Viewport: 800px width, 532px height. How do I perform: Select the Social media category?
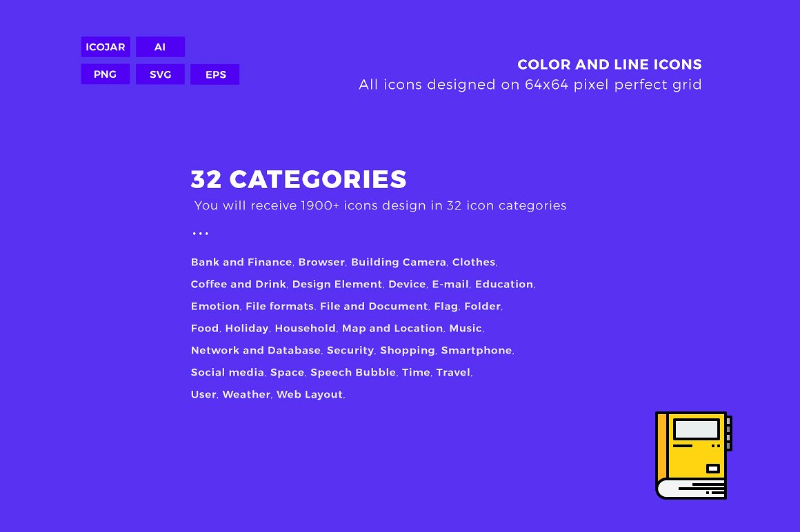coord(228,372)
